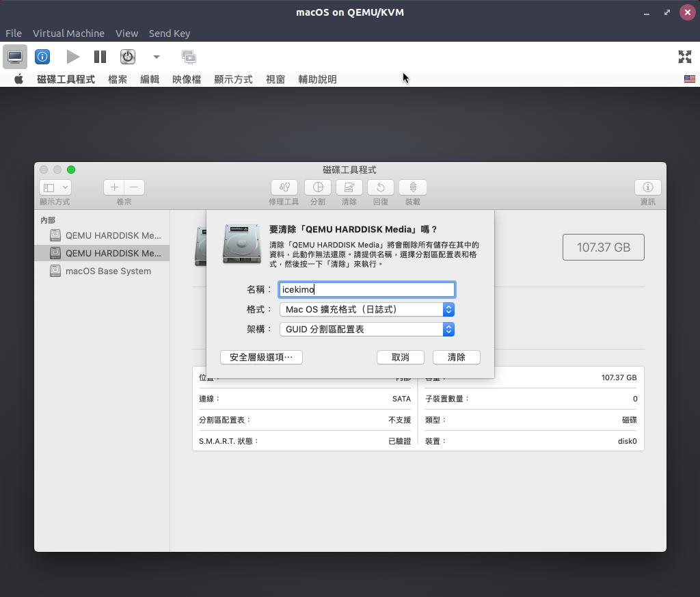Click the 107.37 GB capacity box

(x=603, y=248)
